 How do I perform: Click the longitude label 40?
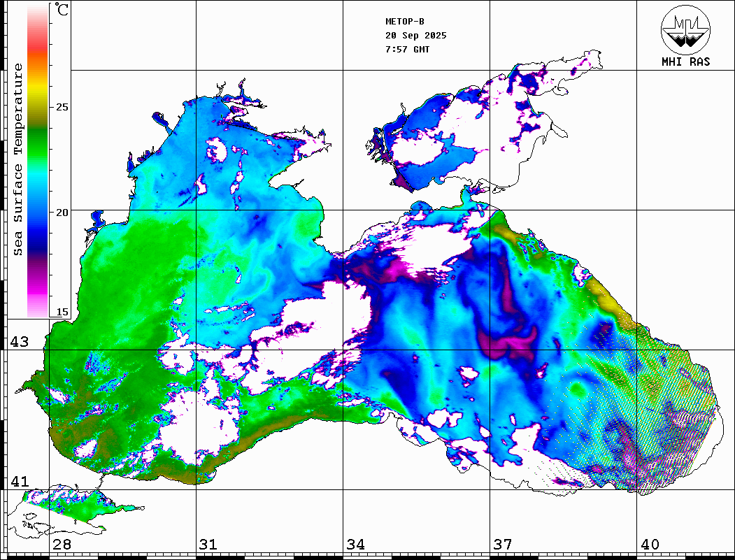click(650, 545)
